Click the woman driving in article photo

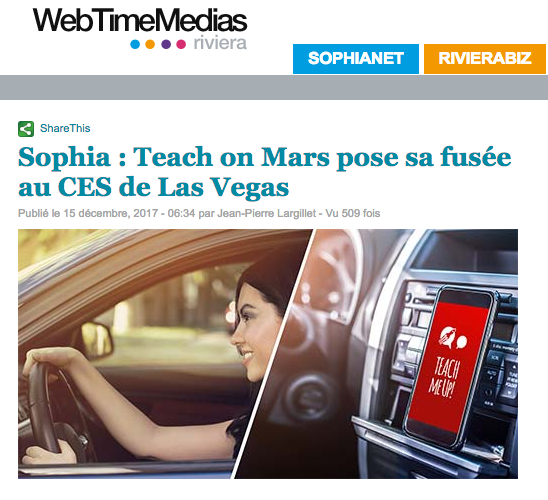[x=161, y=367]
